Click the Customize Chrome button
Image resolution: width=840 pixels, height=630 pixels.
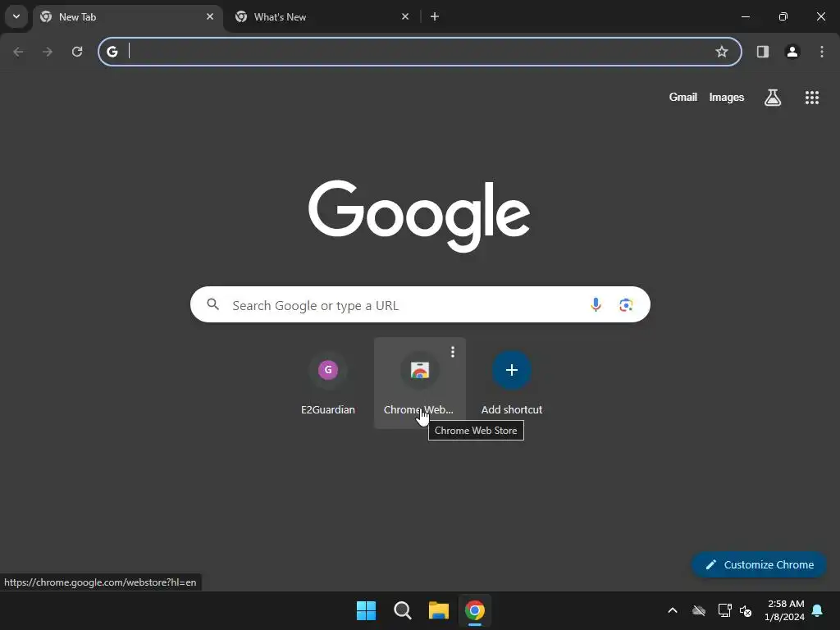point(759,564)
